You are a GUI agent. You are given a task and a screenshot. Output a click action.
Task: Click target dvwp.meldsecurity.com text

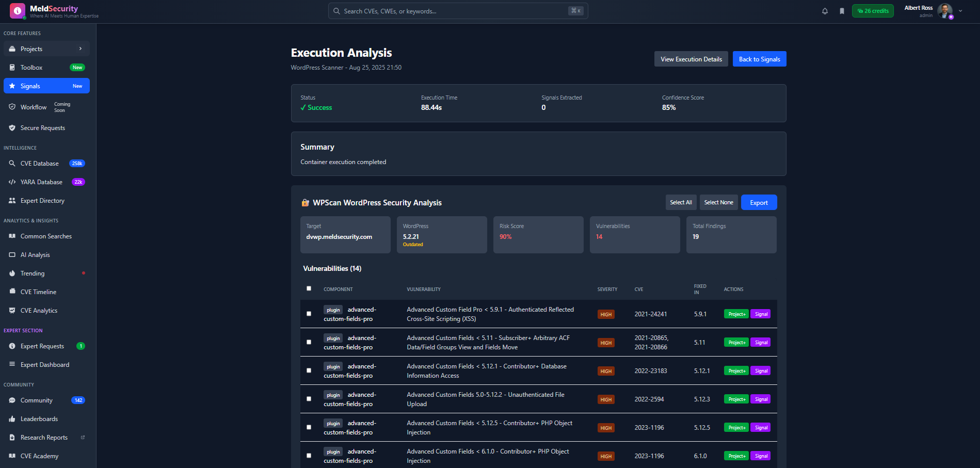point(339,237)
